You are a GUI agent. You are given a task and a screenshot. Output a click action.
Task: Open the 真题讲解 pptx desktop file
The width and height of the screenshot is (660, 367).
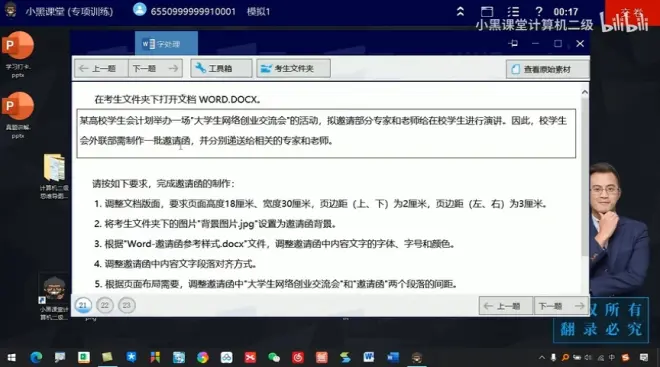(x=18, y=115)
